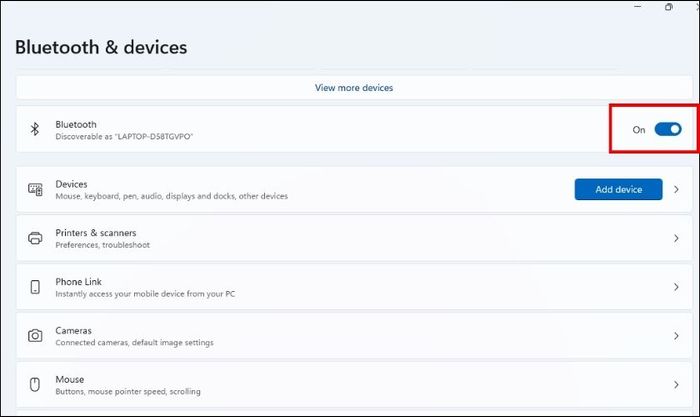Click the Printers & scanners printer icon
This screenshot has width=700, height=417.
click(x=35, y=238)
